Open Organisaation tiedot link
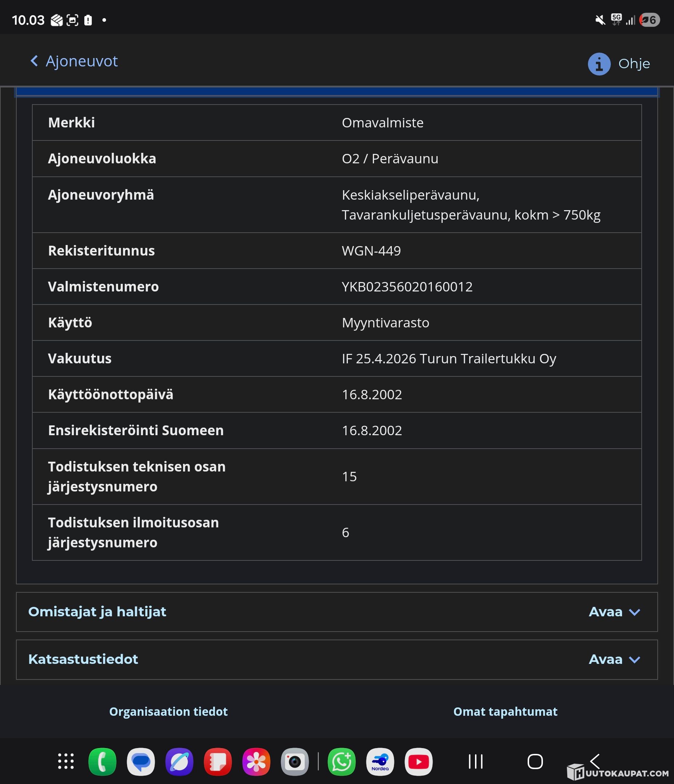This screenshot has height=784, width=674. (168, 711)
